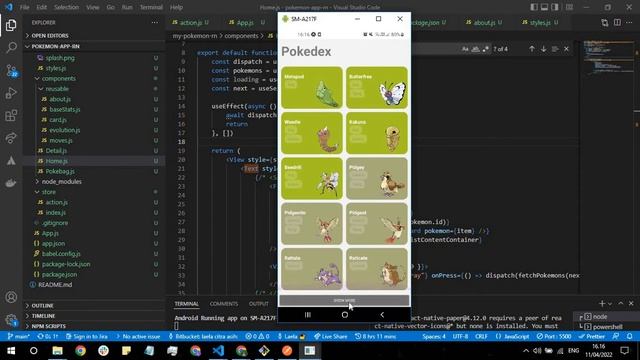Open the Terminal menu
This screenshot has height=360, width=640.
click(151, 7)
